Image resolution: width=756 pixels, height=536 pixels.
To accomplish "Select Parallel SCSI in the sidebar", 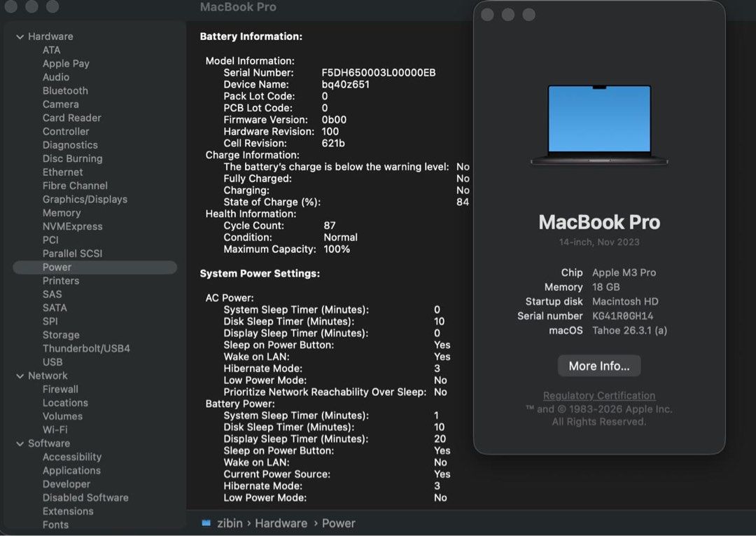I will pyautogui.click(x=72, y=253).
